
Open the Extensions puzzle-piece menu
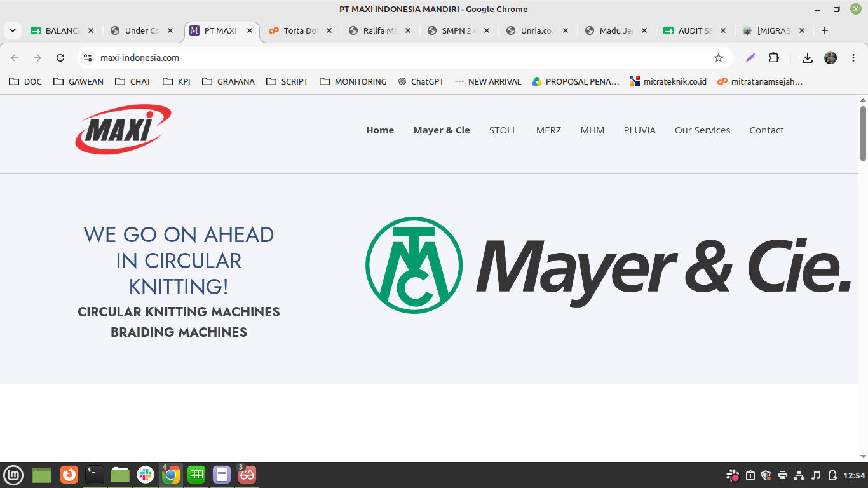pos(773,58)
